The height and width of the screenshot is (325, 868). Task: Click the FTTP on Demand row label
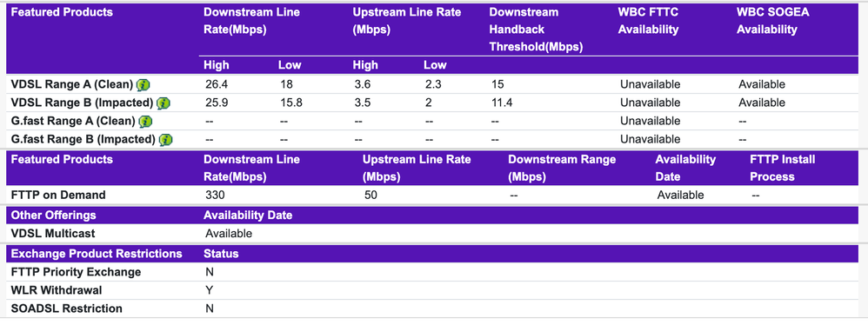click(58, 195)
